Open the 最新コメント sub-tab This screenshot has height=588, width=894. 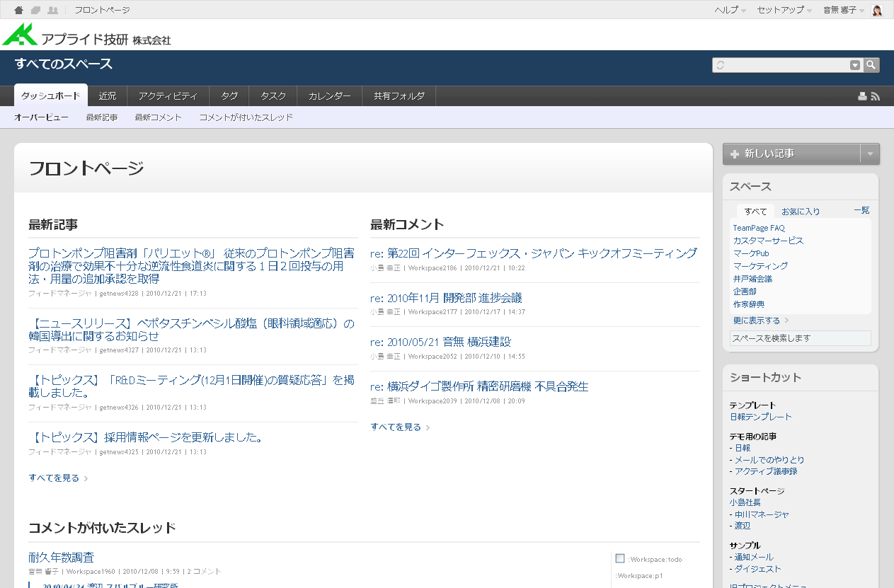click(158, 117)
